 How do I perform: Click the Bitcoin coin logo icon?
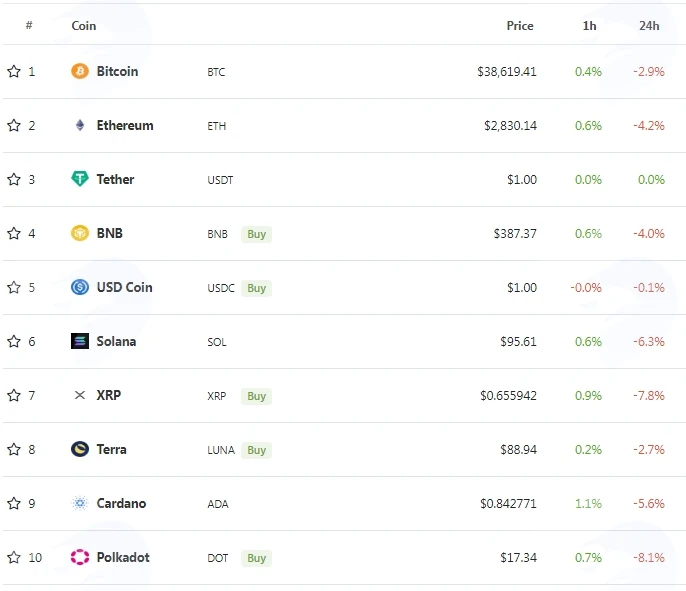tap(80, 71)
